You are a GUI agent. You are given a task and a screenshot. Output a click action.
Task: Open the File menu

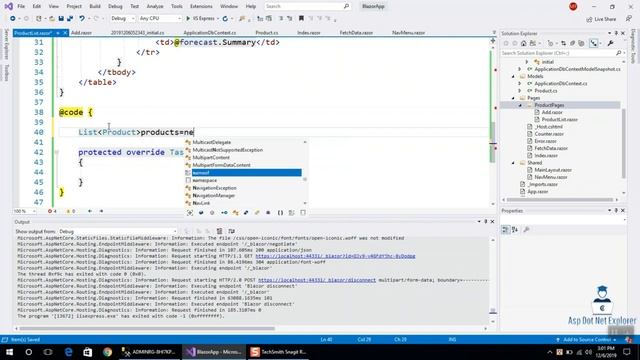point(21,7)
